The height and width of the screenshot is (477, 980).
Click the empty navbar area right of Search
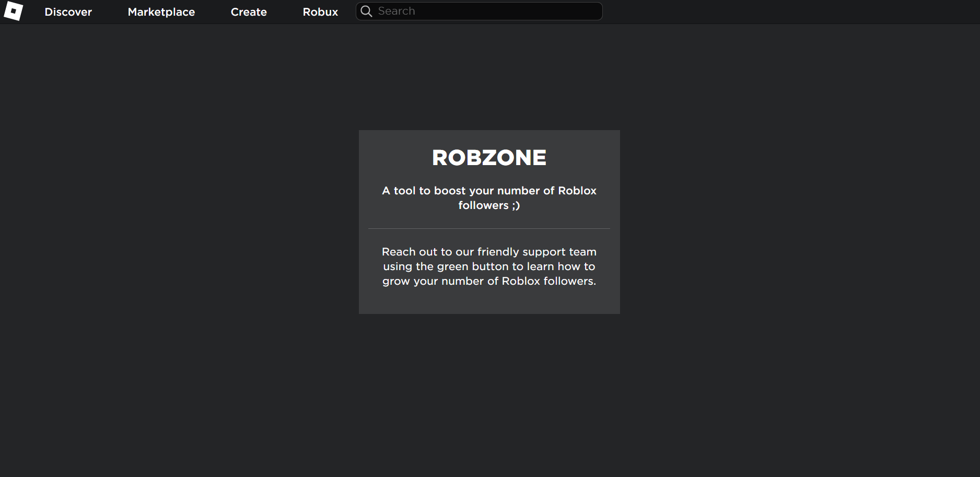click(x=784, y=11)
